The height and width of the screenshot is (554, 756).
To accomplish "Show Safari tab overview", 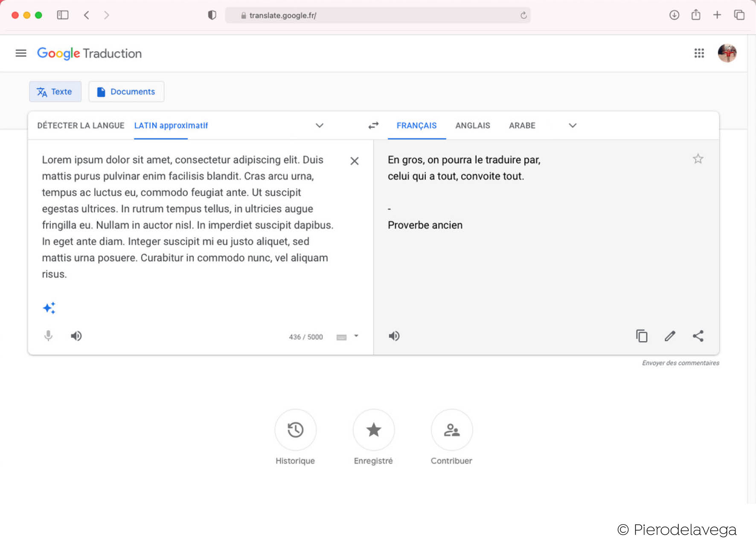I will pos(739,15).
